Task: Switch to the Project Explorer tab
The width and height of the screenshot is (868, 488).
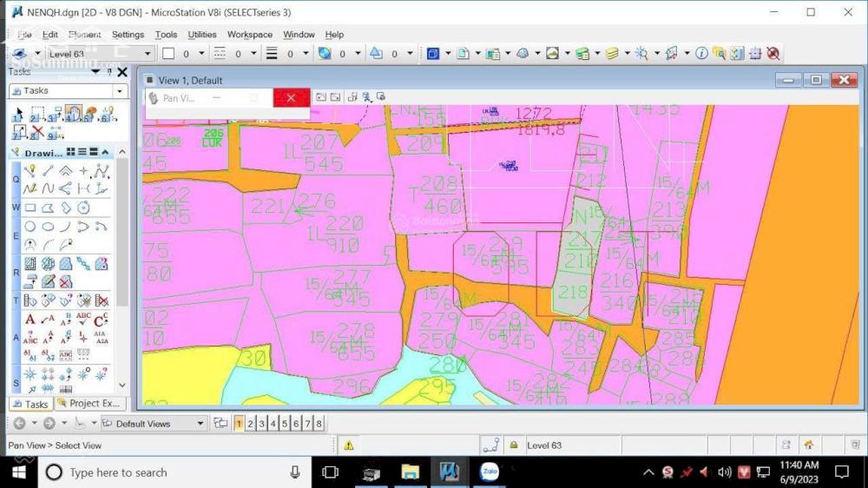Action: 89,404
